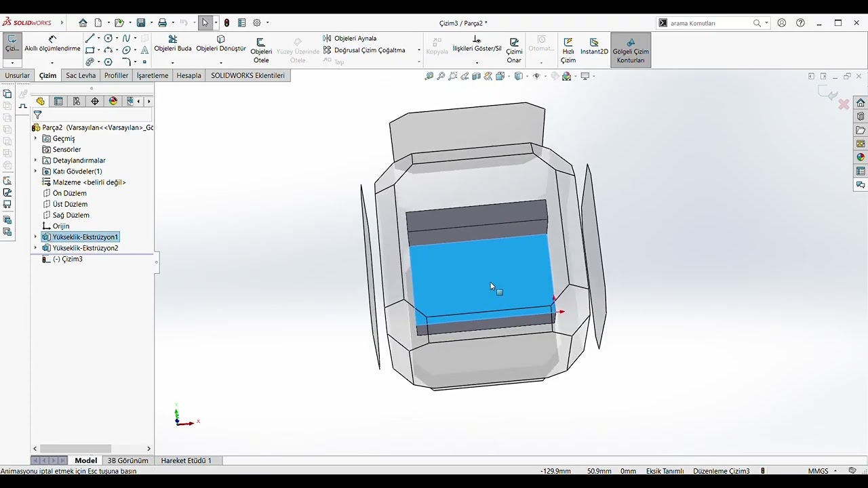Screen dimensions: 868x488
Task: Save the part with the Save icon
Action: coord(141,23)
